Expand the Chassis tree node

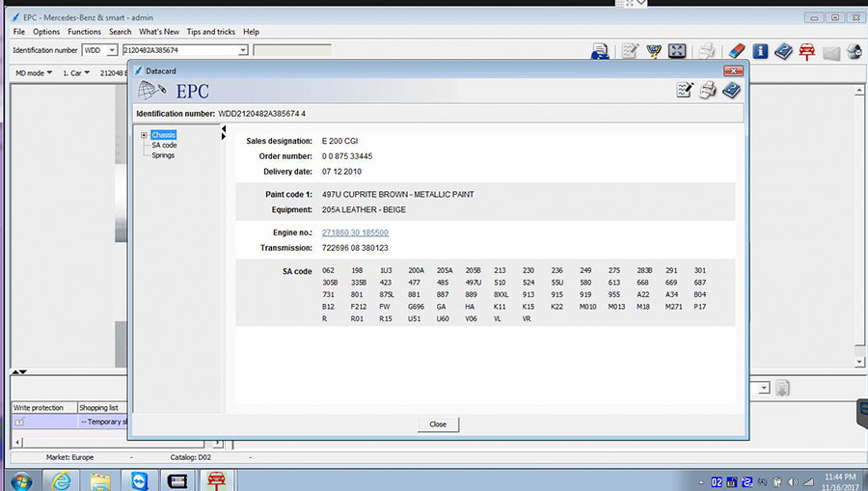pyautogui.click(x=144, y=135)
